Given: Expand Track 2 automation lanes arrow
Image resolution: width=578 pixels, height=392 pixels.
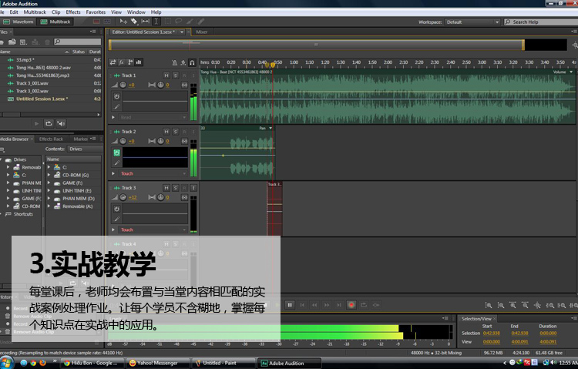Looking at the screenshot, I should pyautogui.click(x=113, y=173).
